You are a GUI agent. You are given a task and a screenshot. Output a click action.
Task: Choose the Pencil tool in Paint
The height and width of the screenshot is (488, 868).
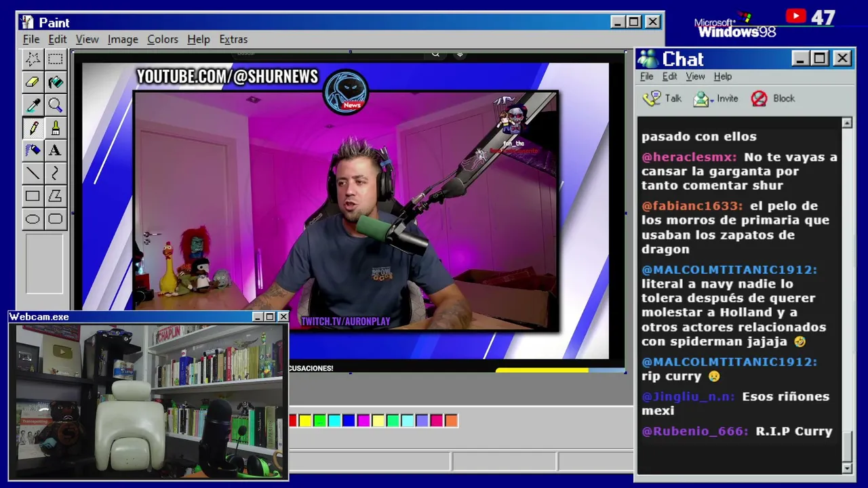[33, 128]
